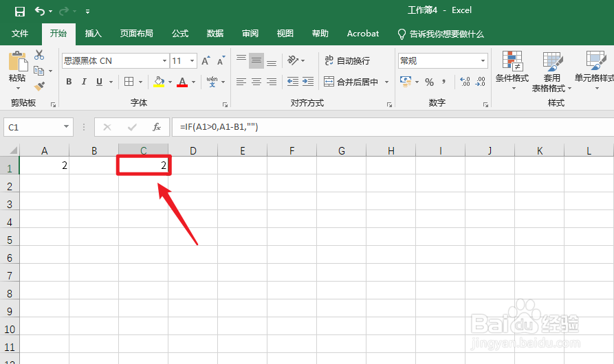Click the Undo arrow icon
Image resolution: width=614 pixels, height=364 pixels.
[x=40, y=11]
